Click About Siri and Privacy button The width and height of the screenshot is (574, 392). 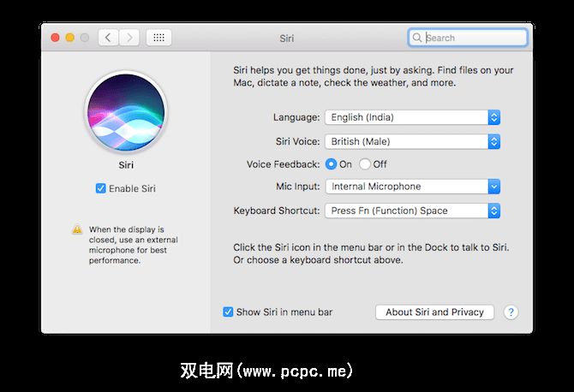coord(434,312)
